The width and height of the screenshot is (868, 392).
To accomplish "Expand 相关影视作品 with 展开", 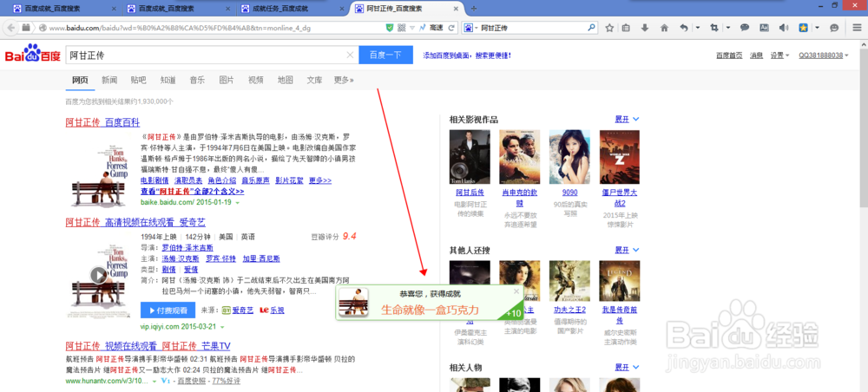I will [628, 119].
